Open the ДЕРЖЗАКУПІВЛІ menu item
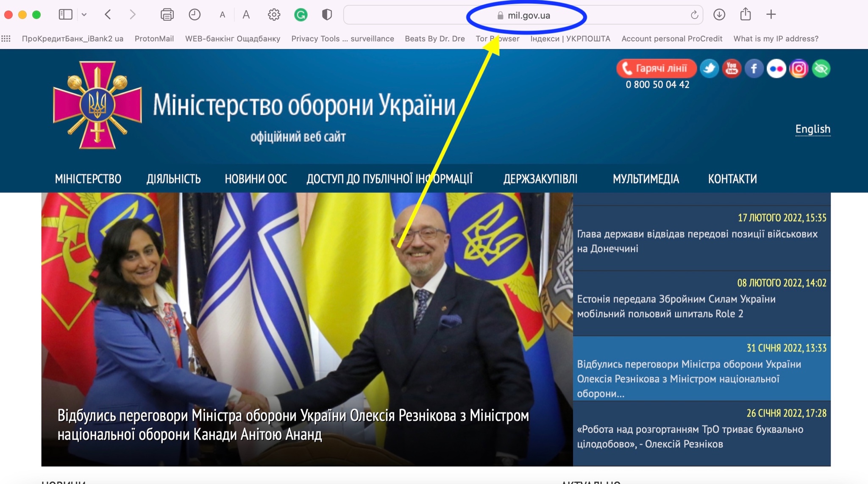 point(540,179)
